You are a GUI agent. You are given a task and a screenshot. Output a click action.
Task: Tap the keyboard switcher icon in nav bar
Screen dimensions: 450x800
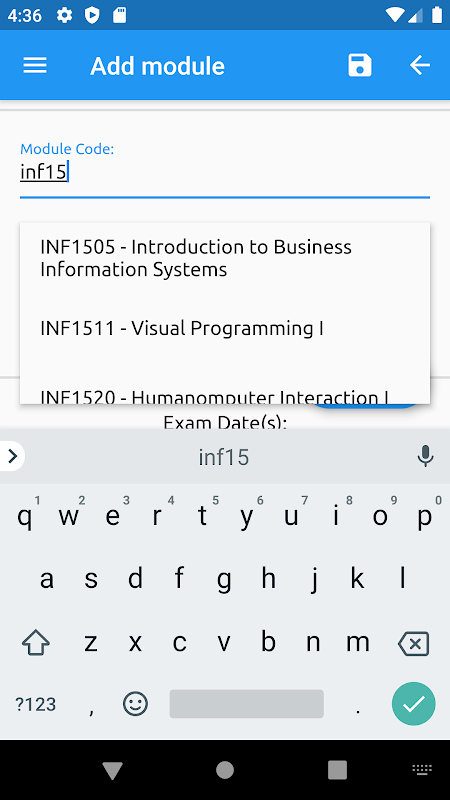(421, 769)
